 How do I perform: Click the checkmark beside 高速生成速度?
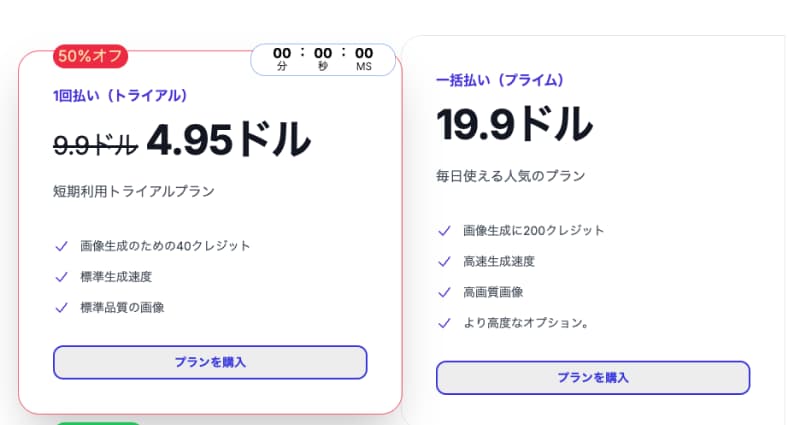click(444, 261)
